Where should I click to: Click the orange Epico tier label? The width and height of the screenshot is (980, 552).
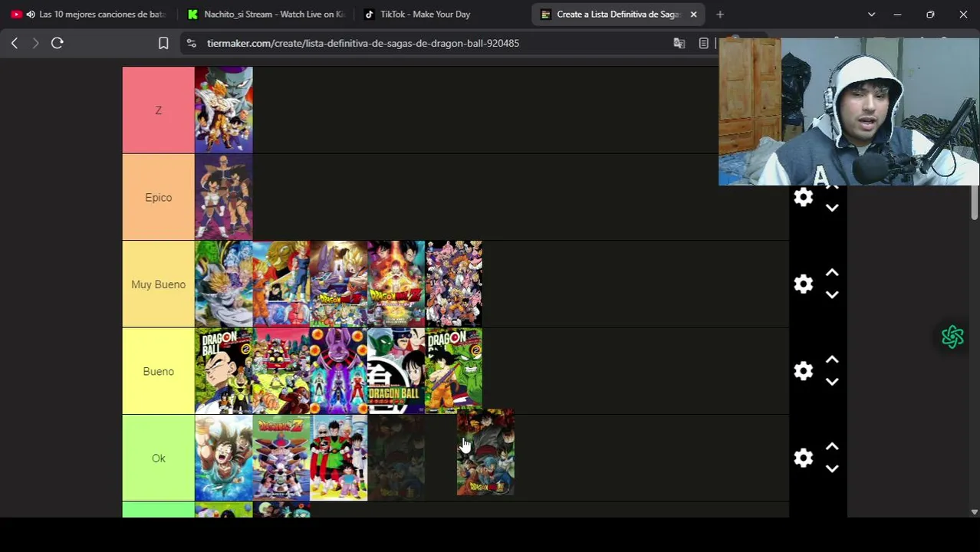[159, 198]
